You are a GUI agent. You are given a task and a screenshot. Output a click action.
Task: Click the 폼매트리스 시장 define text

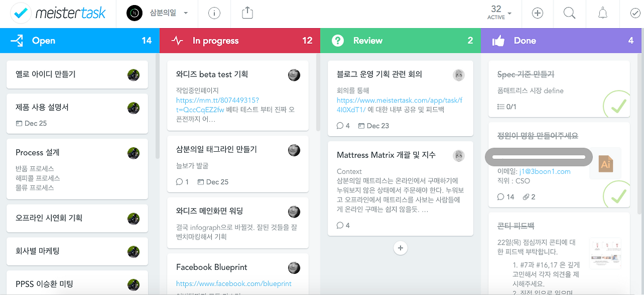coord(530,91)
